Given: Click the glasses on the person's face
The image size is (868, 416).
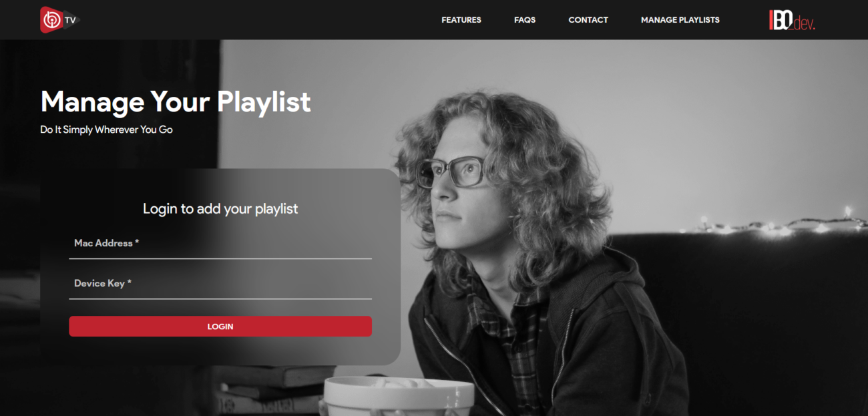Looking at the screenshot, I should point(452,172).
